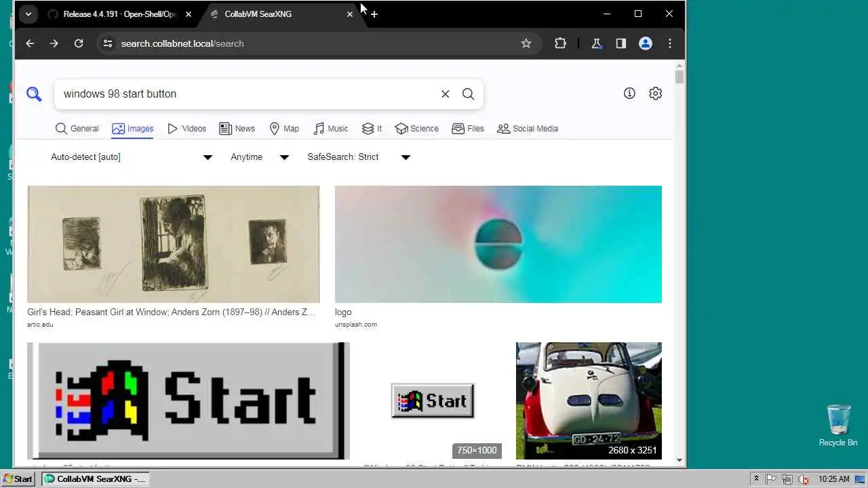Open the Windows Start button on taskbar
Viewport: 868px width, 488px height.
(x=18, y=479)
